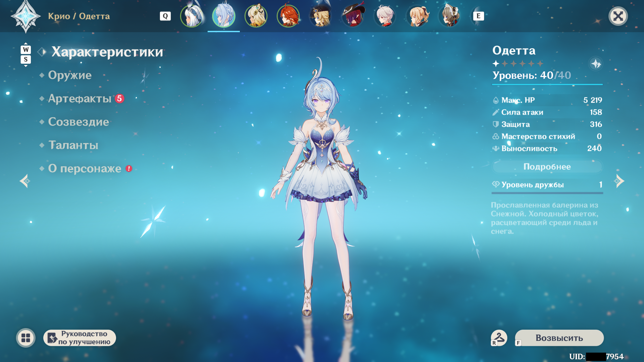Click the UID text ending 7954

(x=596, y=356)
